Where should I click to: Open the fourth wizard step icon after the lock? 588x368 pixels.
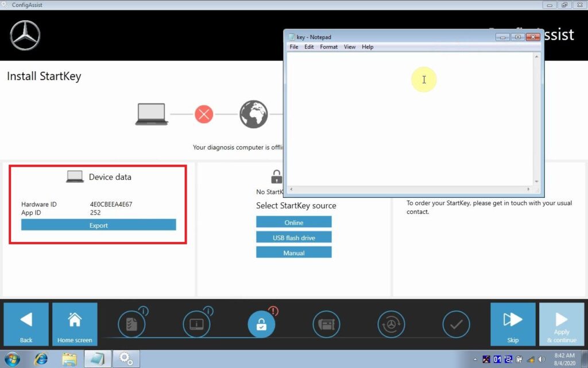point(326,325)
